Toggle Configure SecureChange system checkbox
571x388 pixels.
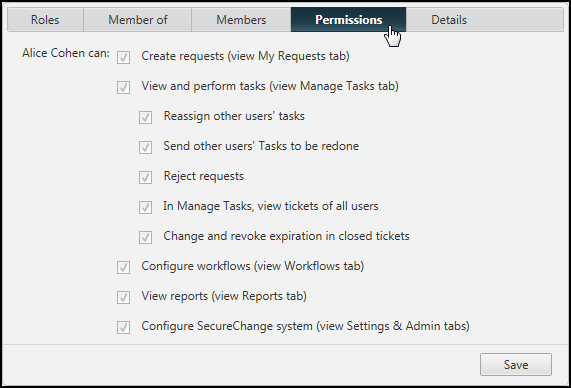(x=123, y=327)
